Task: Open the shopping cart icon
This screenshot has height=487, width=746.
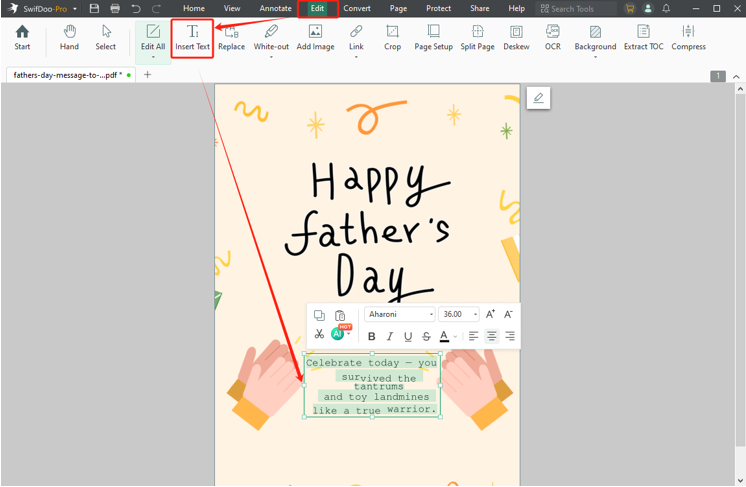Action: click(x=630, y=9)
